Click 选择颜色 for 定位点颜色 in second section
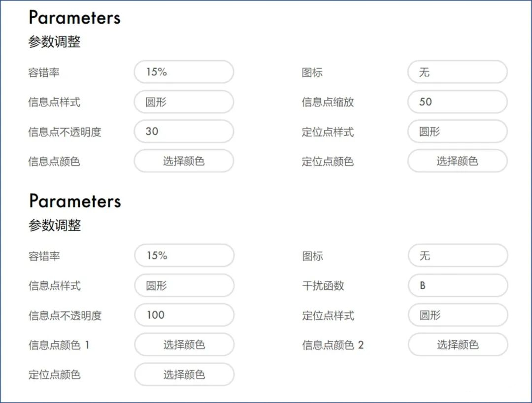 (x=184, y=374)
